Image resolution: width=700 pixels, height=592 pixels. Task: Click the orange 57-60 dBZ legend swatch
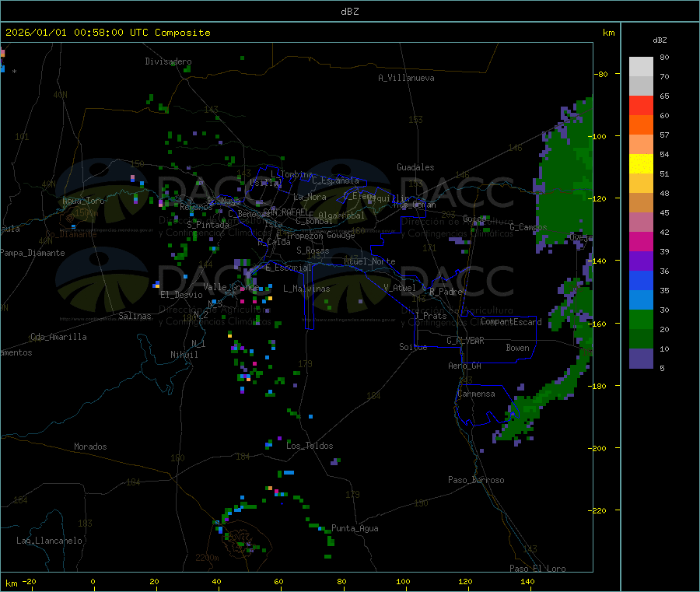click(641, 125)
